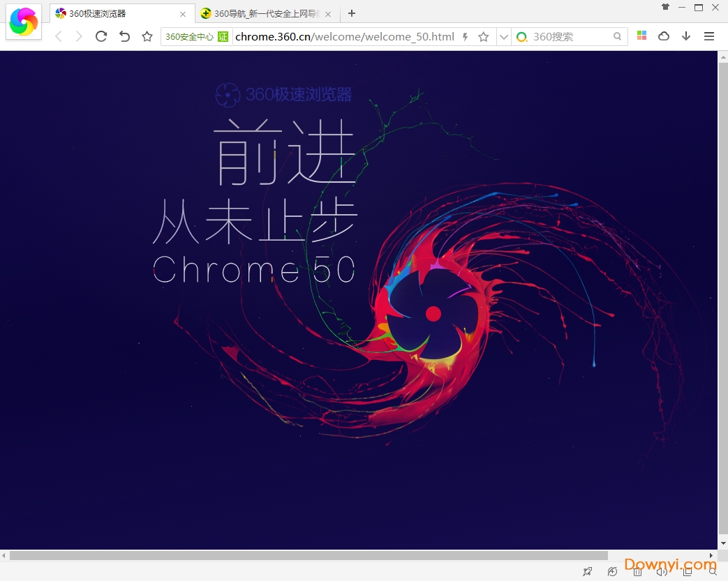Toggle the ad-blocker circle icon at bottom

coord(612,571)
